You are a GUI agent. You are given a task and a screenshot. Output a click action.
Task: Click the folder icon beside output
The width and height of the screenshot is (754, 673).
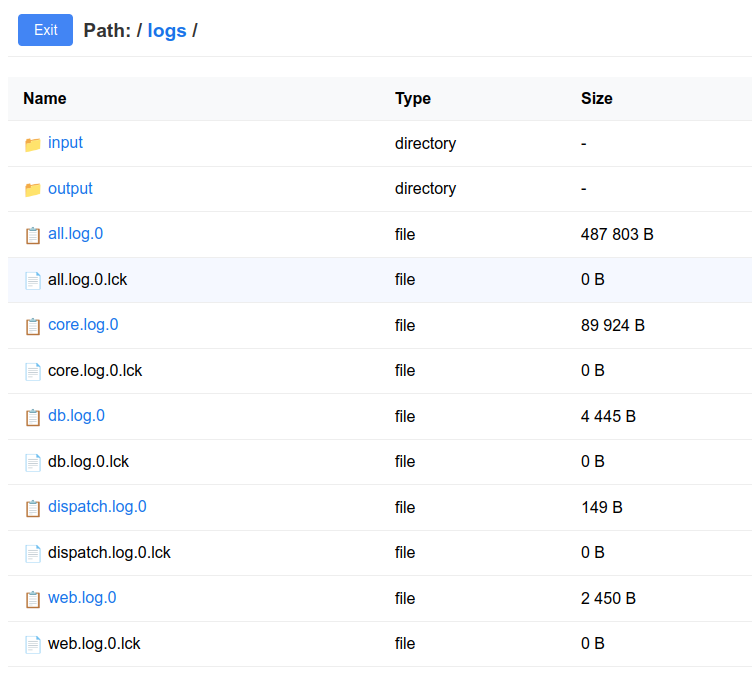click(x=33, y=189)
